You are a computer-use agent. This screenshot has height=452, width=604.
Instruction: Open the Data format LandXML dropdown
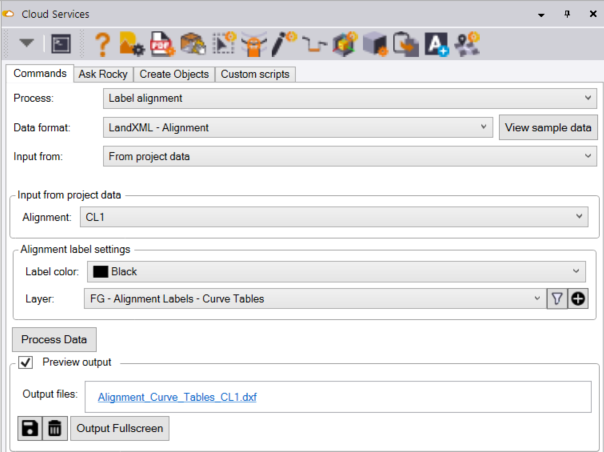(x=298, y=128)
